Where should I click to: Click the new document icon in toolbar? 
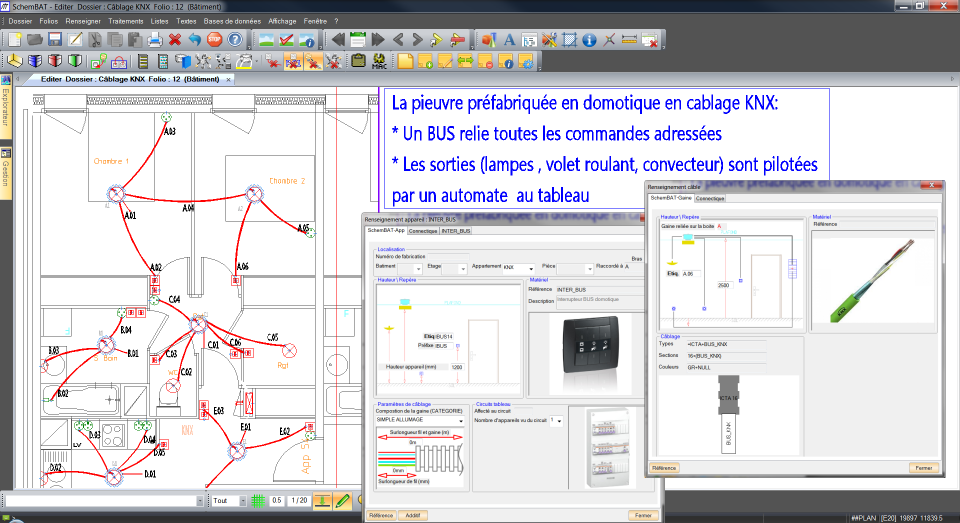click(x=15, y=40)
